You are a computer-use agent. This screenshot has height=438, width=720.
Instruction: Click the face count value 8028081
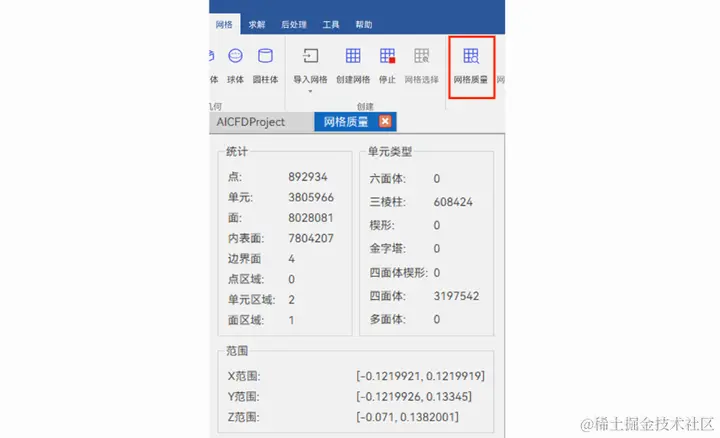point(310,218)
